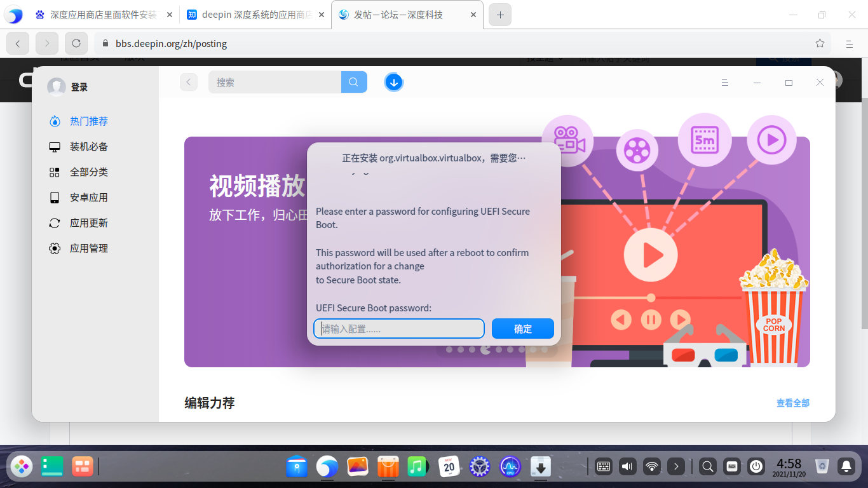The image size is (868, 488).
Task: Open the onscreen keyboard tray icon
Action: click(604, 466)
